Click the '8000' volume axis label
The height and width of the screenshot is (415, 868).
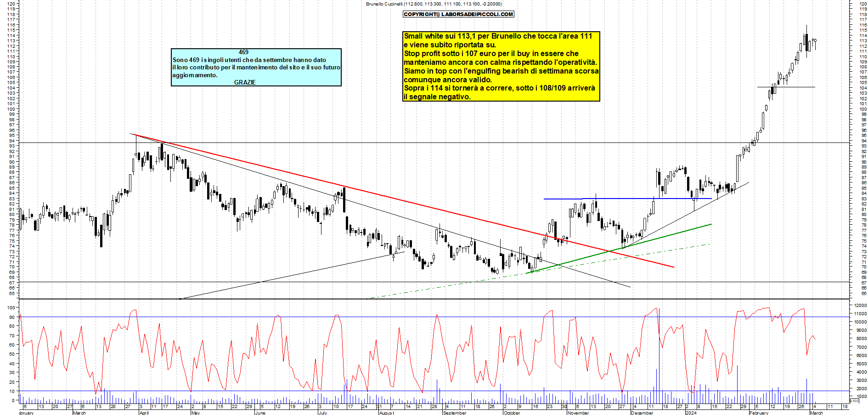(861, 338)
